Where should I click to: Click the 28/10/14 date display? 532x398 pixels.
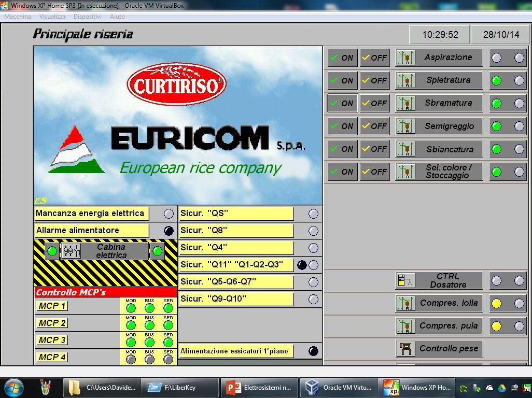(x=501, y=35)
